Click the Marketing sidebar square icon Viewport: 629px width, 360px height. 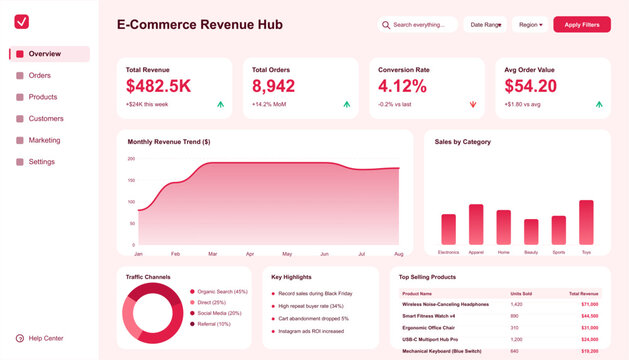pos(20,140)
